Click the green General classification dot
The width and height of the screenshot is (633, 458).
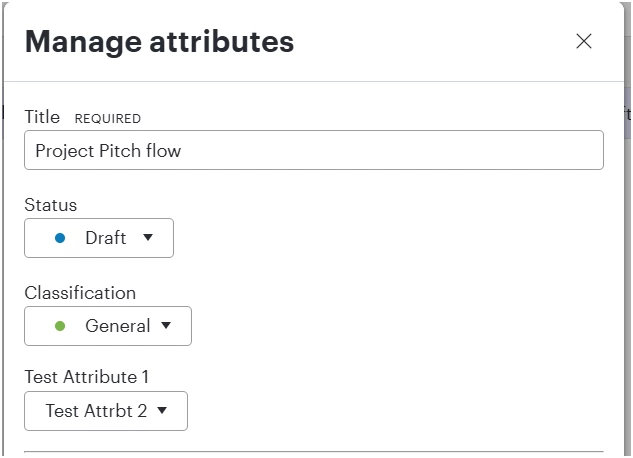coord(60,326)
